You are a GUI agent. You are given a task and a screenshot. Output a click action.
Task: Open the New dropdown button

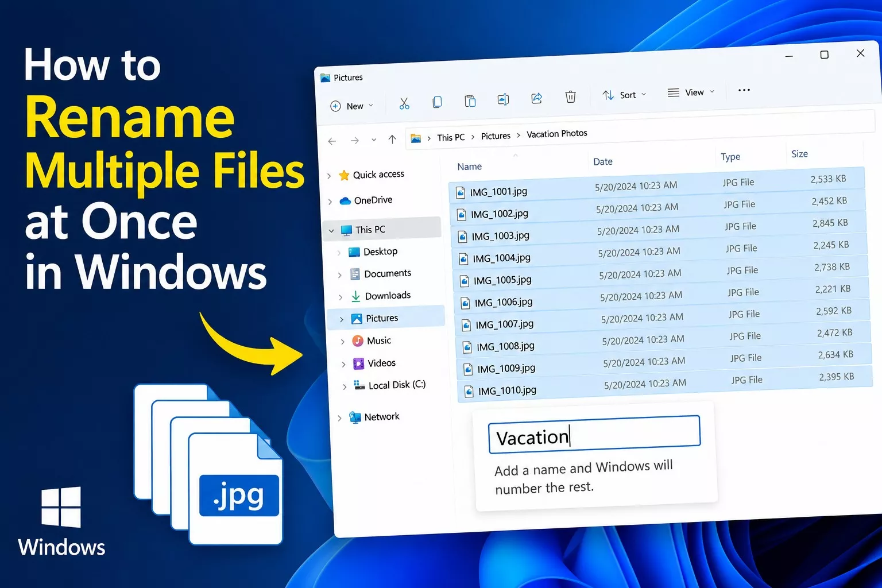(x=352, y=106)
